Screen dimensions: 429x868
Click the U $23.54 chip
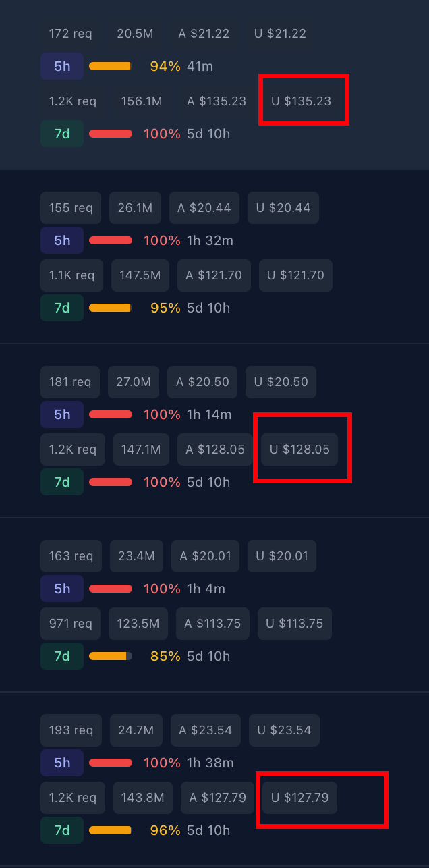(x=284, y=730)
